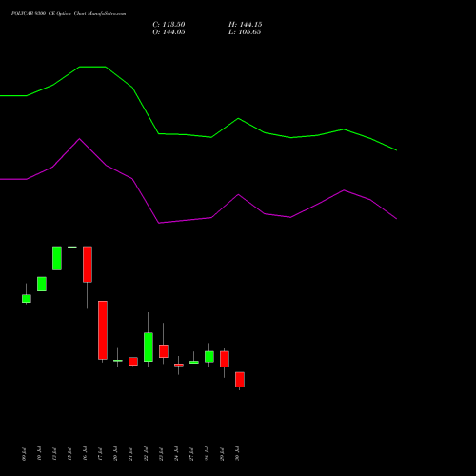Click the 29 Jul date axis label
Image resolution: width=476 pixels, height=476 pixels.
pos(222,454)
